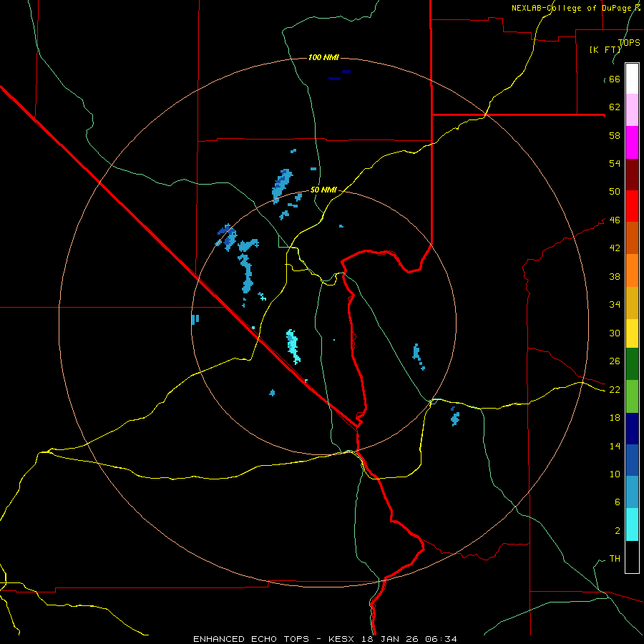644x644 pixels.
Task: Click the '54' legend value
Action: coord(615,163)
